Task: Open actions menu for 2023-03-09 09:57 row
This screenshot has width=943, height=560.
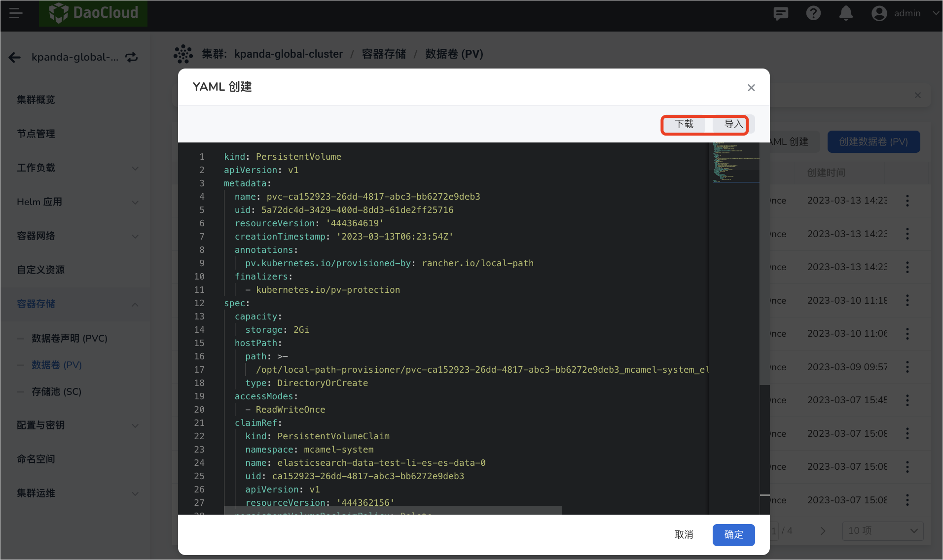Action: (x=907, y=367)
